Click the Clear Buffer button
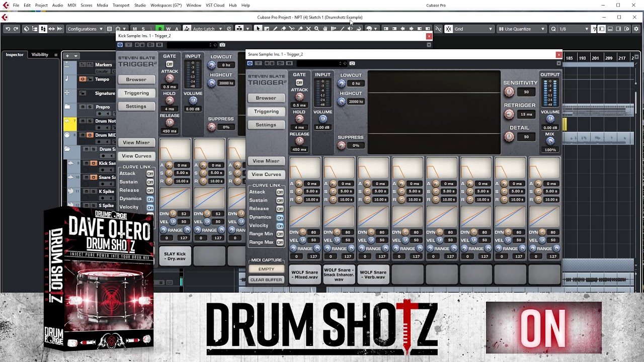 pos(266,280)
